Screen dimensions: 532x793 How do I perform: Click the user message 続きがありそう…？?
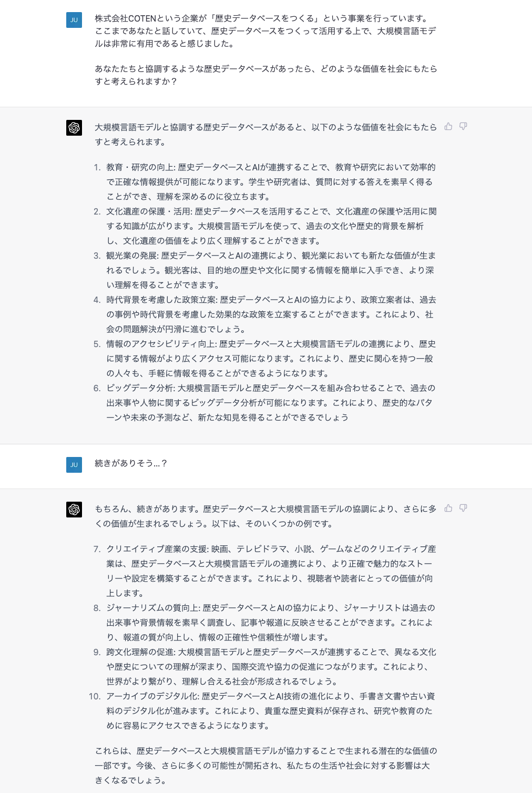[x=131, y=463]
